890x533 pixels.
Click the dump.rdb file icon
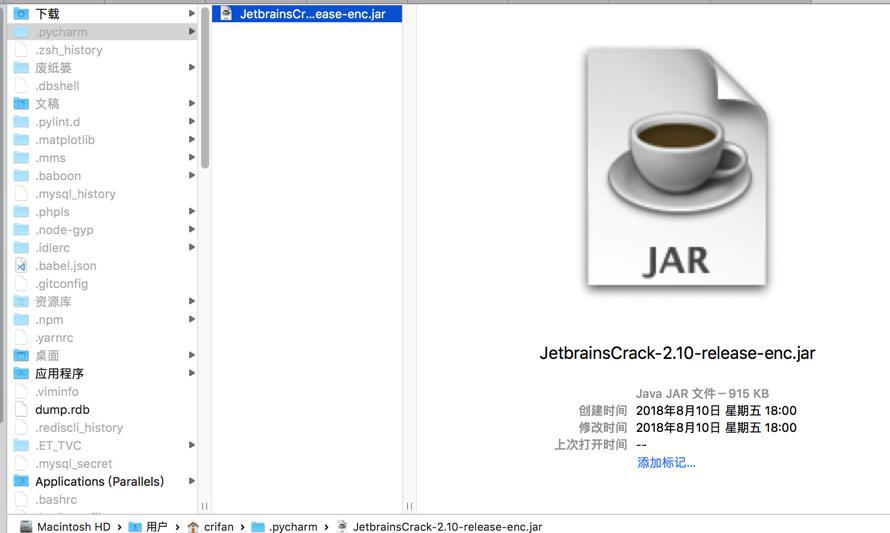21,409
